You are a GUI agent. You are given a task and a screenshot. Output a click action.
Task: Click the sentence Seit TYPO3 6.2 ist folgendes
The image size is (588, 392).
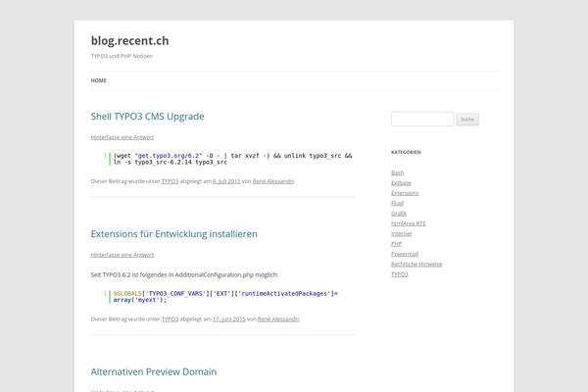(x=184, y=275)
